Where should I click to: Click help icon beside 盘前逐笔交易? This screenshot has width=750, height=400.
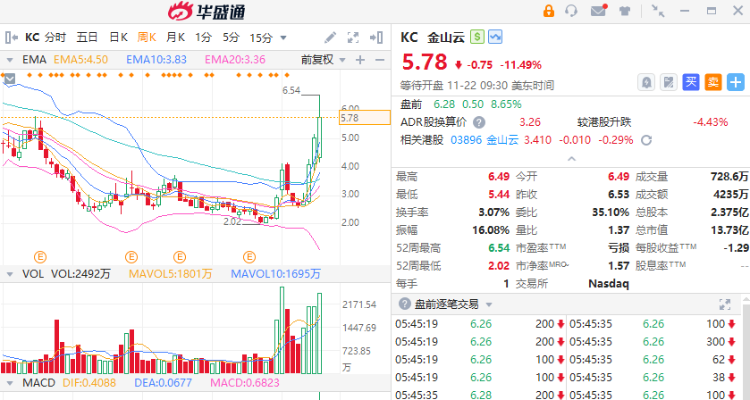405,304
